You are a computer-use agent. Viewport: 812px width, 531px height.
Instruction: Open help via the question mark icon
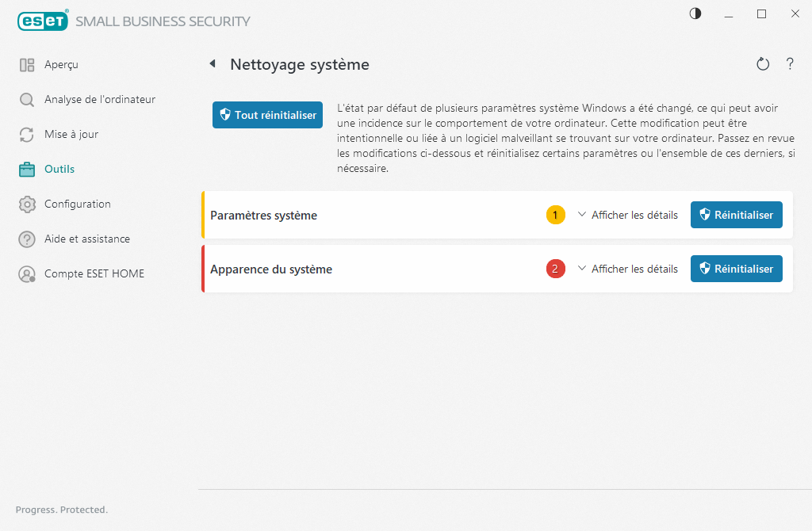pyautogui.click(x=790, y=64)
